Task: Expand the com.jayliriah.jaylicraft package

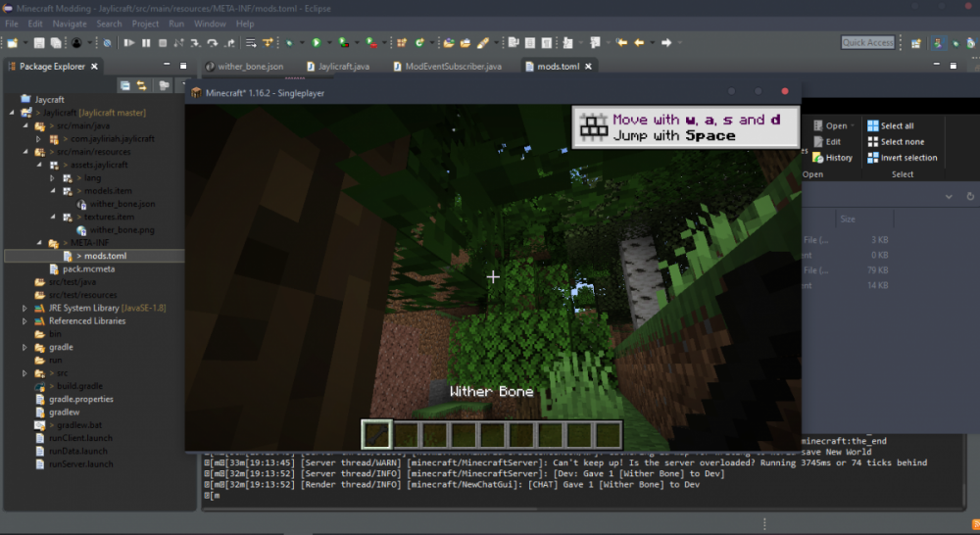Action: [x=39, y=139]
